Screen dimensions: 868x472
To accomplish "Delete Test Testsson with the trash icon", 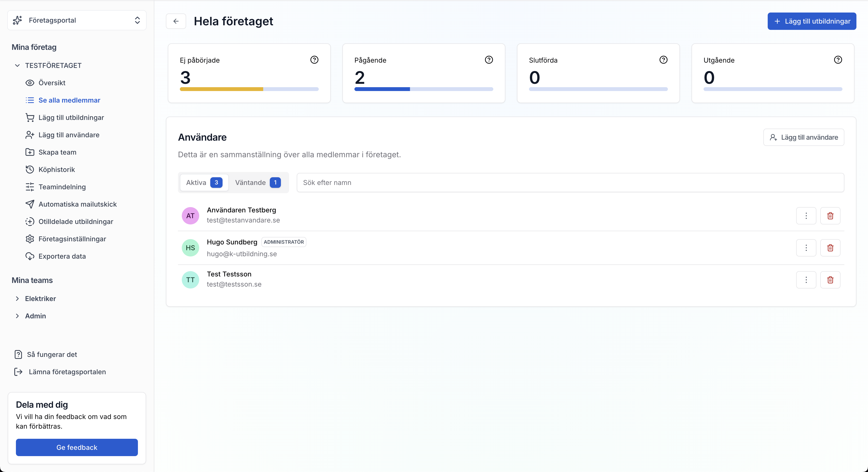I will pyautogui.click(x=830, y=280).
